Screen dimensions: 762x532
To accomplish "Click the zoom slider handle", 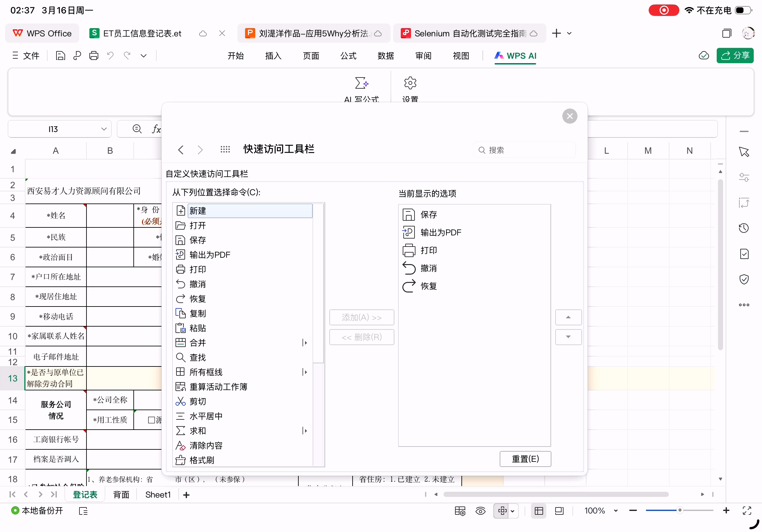I will pos(680,510).
